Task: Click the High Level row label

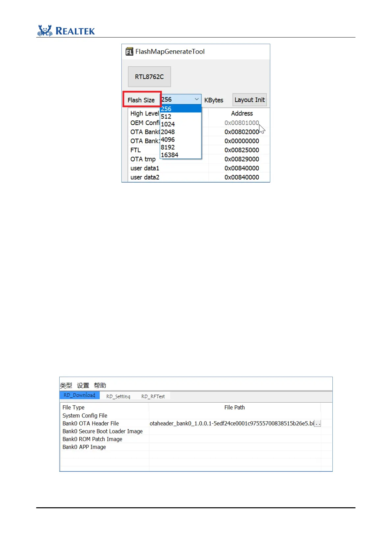Action: [x=145, y=113]
